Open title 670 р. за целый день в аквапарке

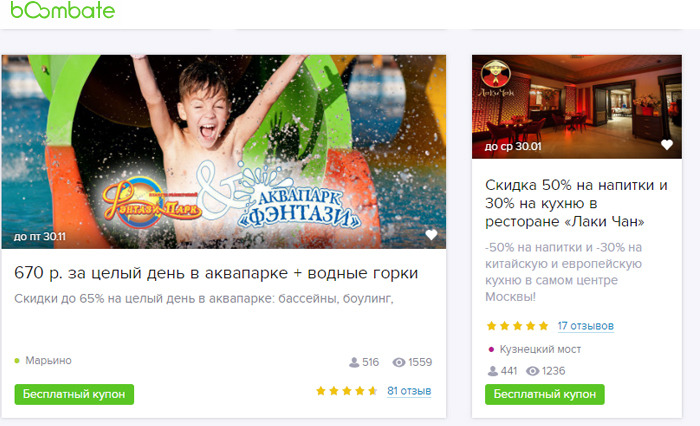pos(216,273)
